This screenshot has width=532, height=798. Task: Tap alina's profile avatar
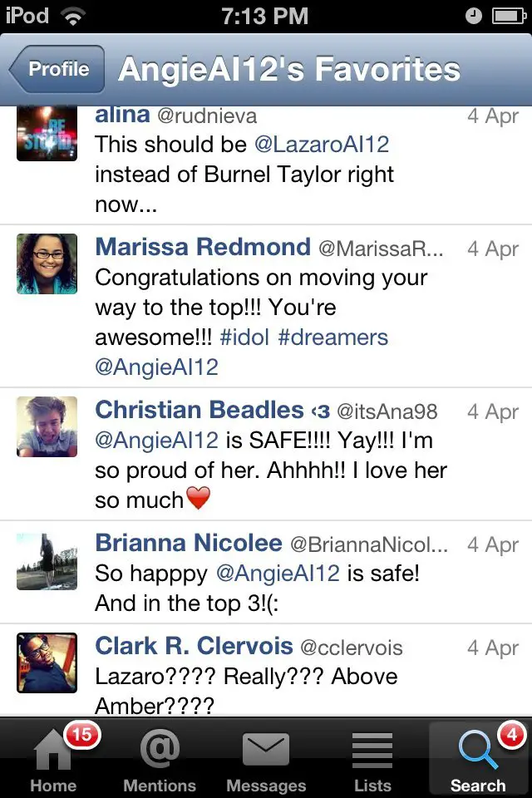(x=47, y=135)
